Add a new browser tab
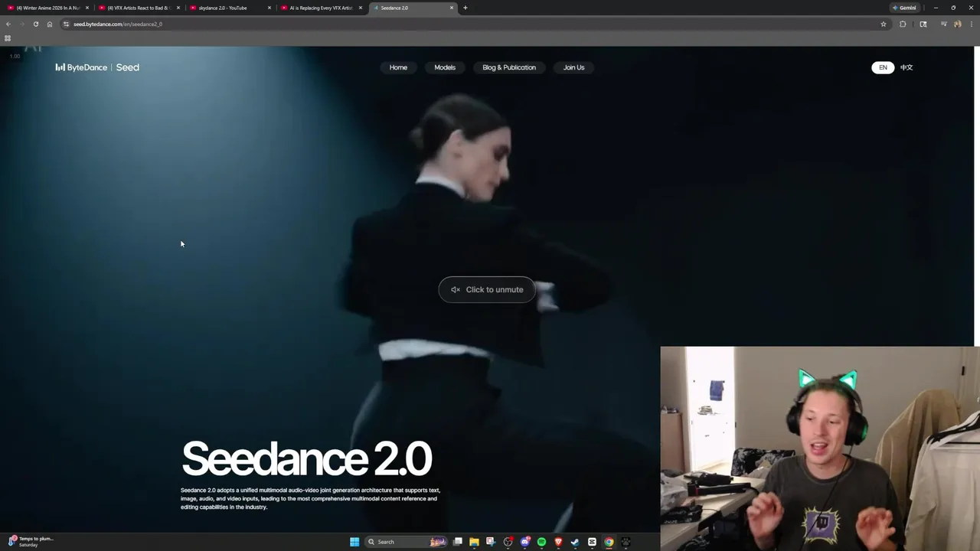Screen dimensions: 980x551 465,8
